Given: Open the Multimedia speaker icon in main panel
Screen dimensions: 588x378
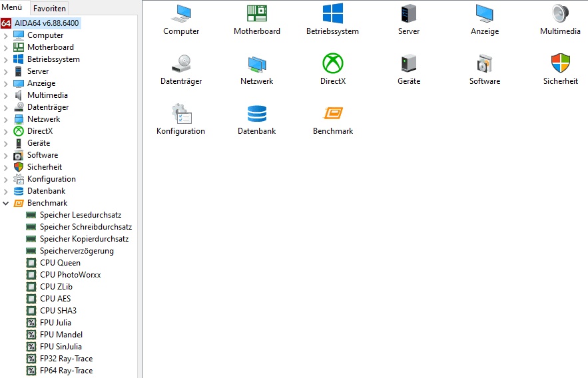Looking at the screenshot, I should click(x=560, y=13).
